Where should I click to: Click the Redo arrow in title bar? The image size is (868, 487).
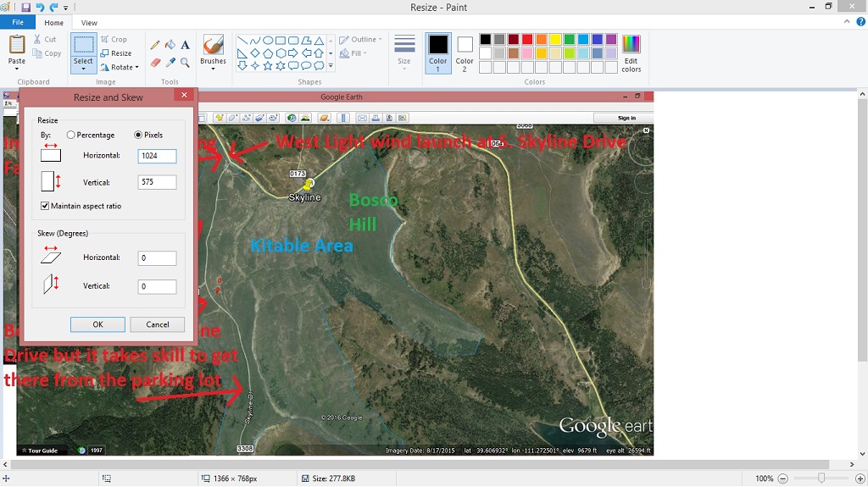[x=53, y=7]
